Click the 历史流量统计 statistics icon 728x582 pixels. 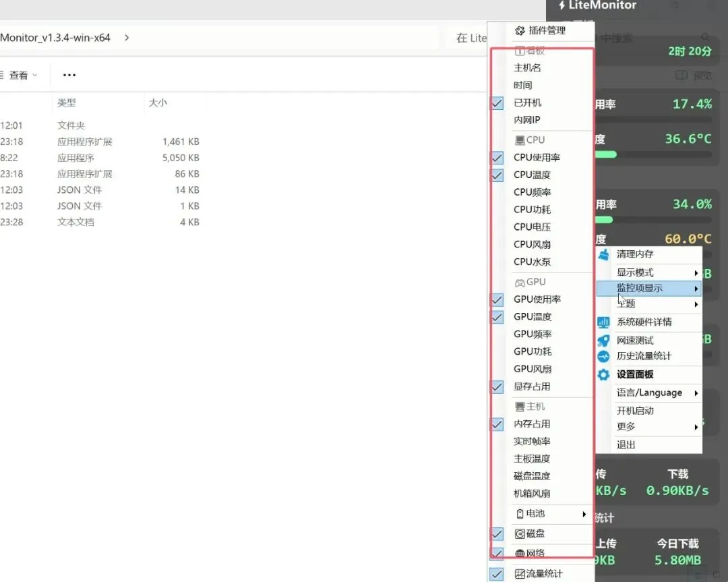point(602,356)
